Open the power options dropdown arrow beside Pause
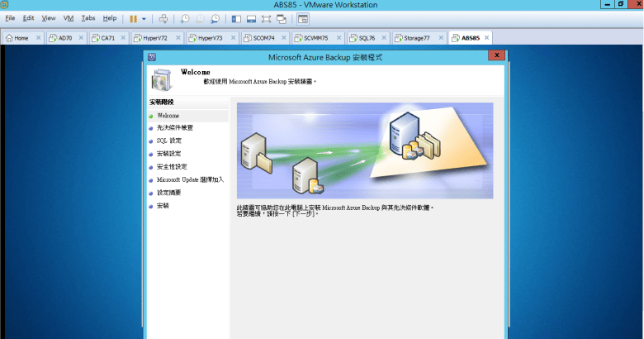Viewport: 644px width, 339px height. click(144, 18)
